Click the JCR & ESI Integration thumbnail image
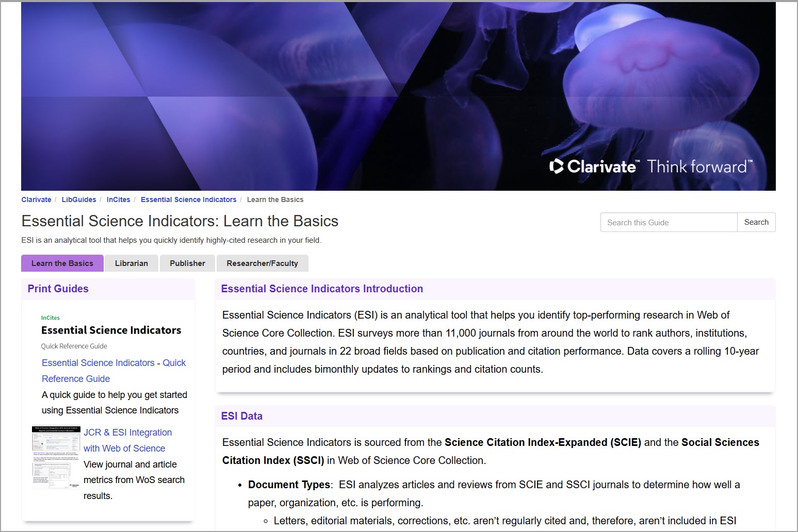The height and width of the screenshot is (532, 798). click(x=56, y=457)
